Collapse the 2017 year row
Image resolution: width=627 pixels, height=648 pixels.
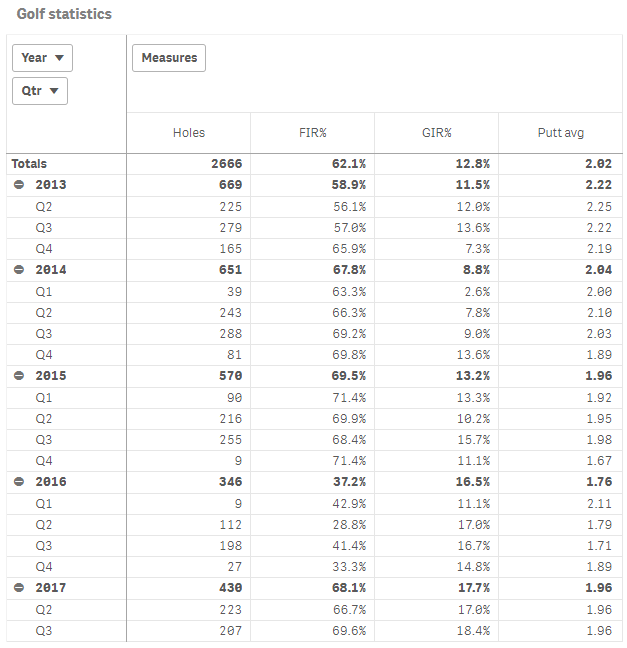click(19, 588)
